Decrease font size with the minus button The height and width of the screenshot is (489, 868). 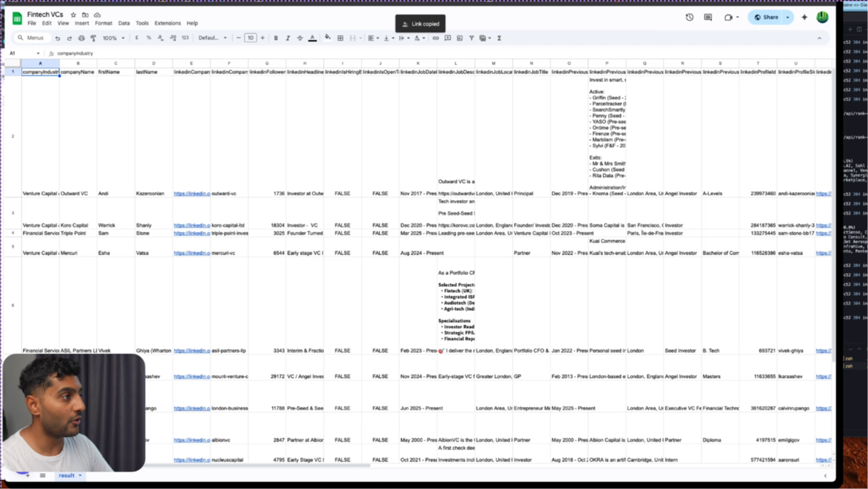pyautogui.click(x=239, y=38)
